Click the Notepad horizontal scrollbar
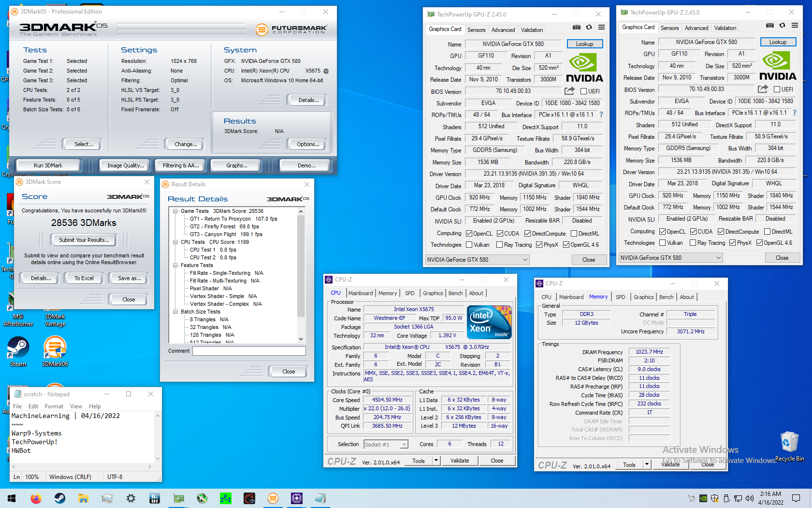 click(x=82, y=466)
